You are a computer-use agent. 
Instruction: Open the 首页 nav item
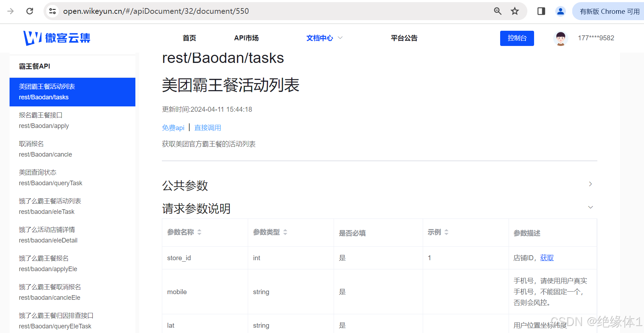point(189,38)
